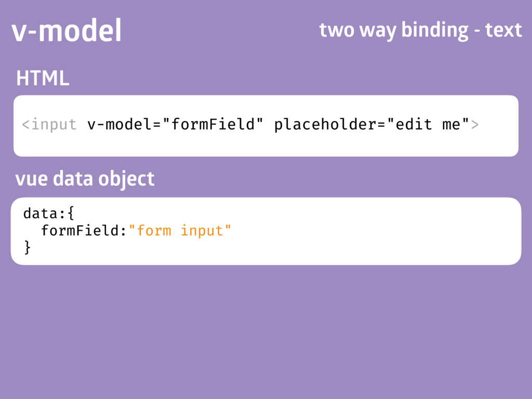Screen dimensions: 532x399
Task: Click the word 'me' inside placeholder value
Action: point(451,125)
